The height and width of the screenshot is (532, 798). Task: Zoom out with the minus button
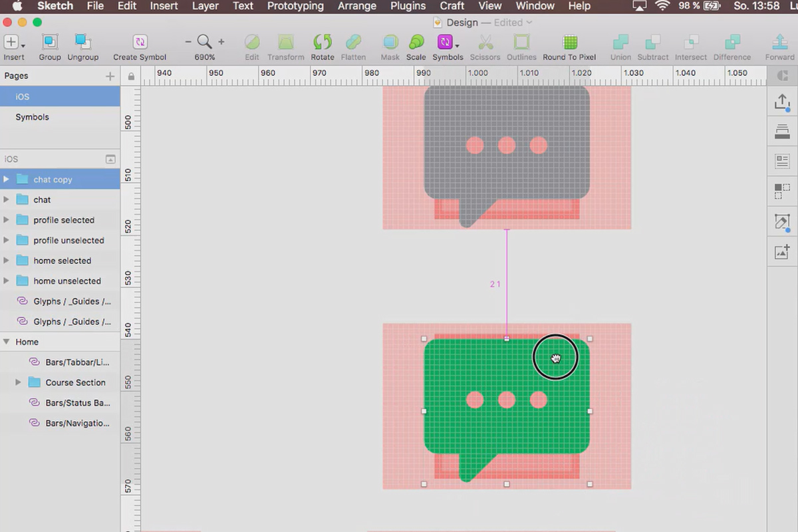188,42
